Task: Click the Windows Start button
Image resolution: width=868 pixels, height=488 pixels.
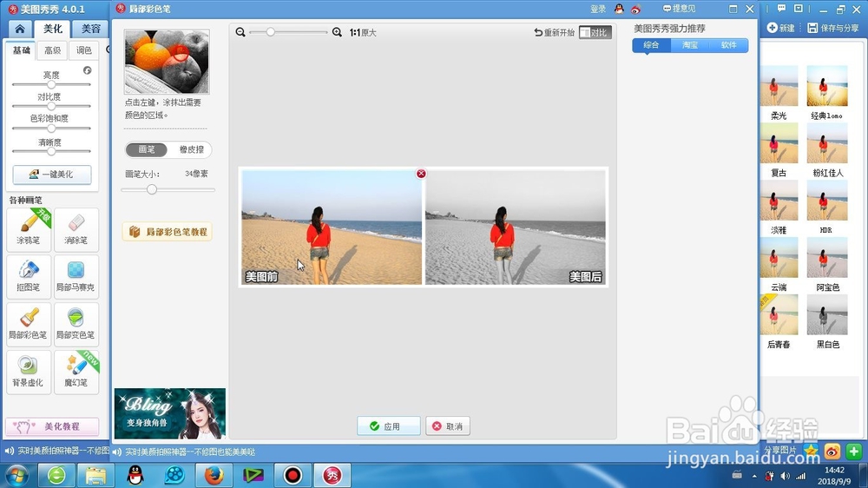Action: (16, 475)
